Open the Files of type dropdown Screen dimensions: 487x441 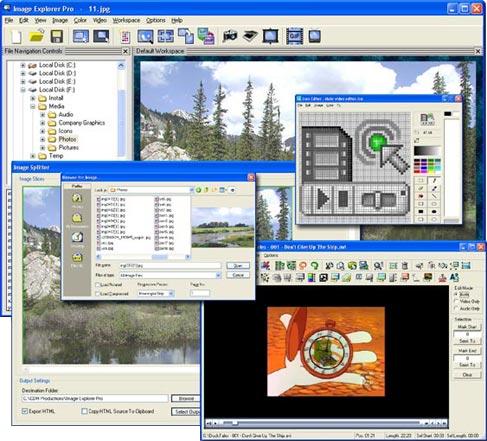(x=218, y=275)
